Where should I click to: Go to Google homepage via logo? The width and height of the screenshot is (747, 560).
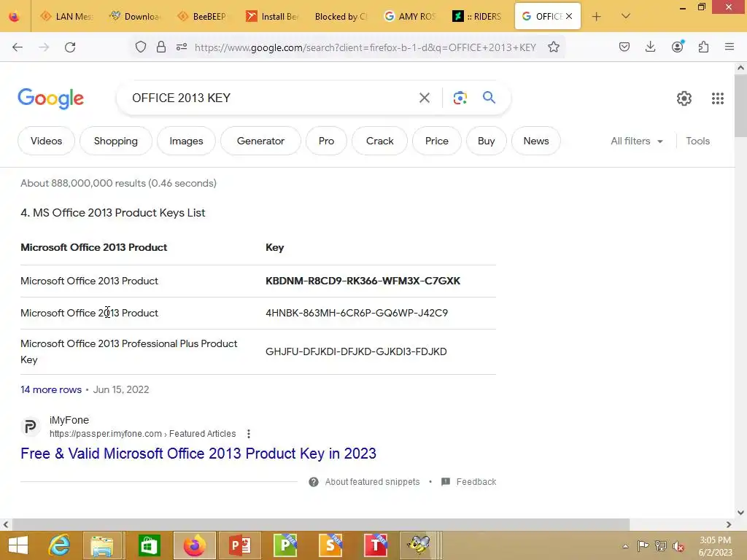coord(50,98)
